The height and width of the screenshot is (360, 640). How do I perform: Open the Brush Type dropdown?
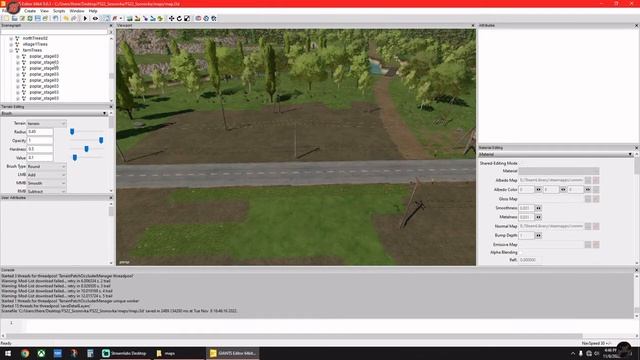pyautogui.click(x=46, y=167)
